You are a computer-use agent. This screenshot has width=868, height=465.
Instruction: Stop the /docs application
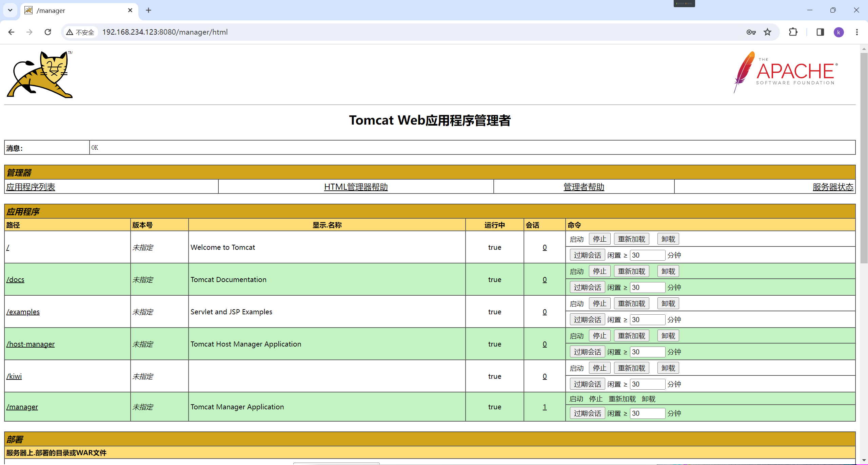(x=599, y=271)
